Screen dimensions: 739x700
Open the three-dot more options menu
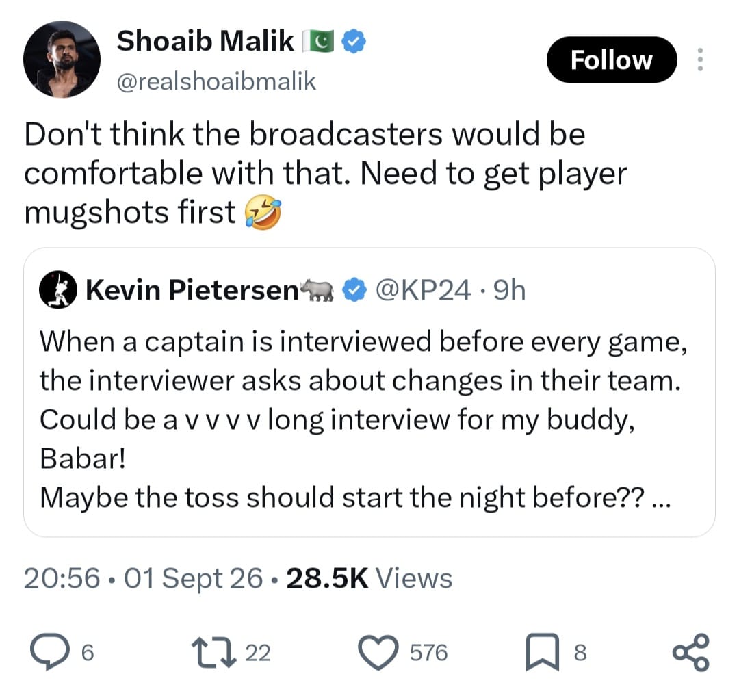click(701, 60)
